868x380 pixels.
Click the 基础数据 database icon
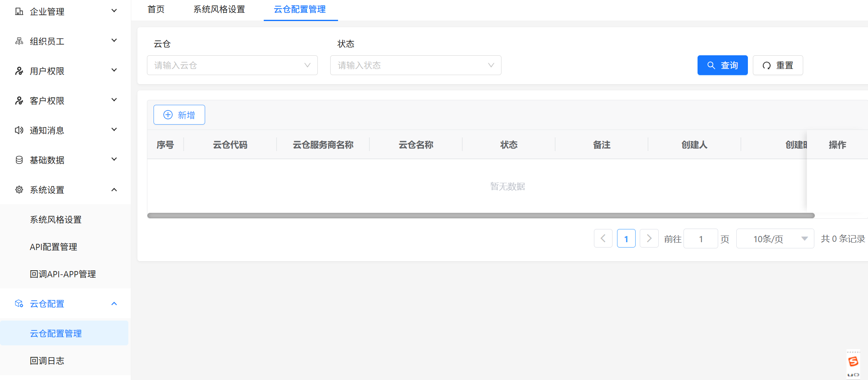click(19, 160)
